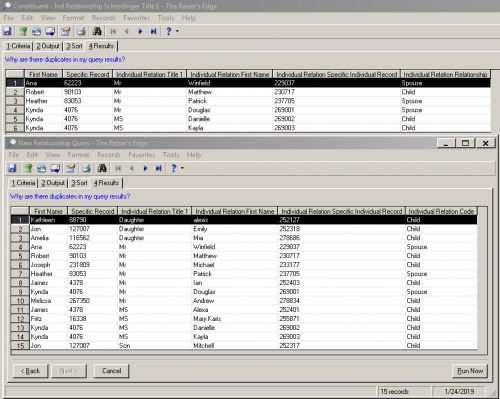
Task: Click the Cancel button
Action: pyautogui.click(x=111, y=371)
